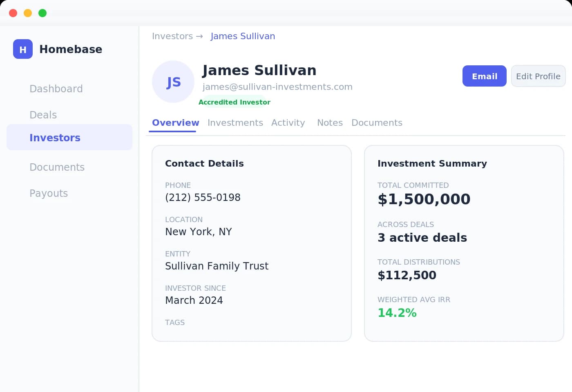Switch to the Overview tab
Viewport: 572px width, 392px height.
175,122
